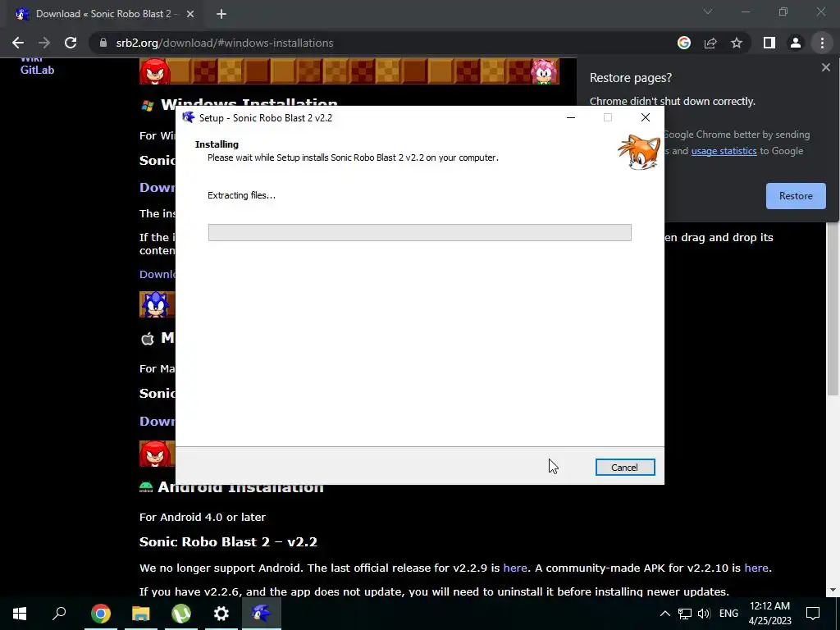This screenshot has height=630, width=840.
Task: Select Sonic installer taskbar icon
Action: click(262, 614)
